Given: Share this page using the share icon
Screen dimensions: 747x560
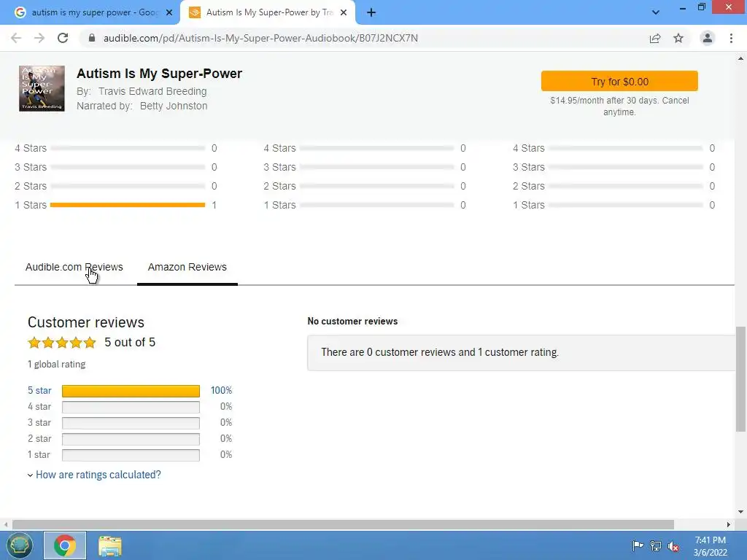Looking at the screenshot, I should [655, 38].
